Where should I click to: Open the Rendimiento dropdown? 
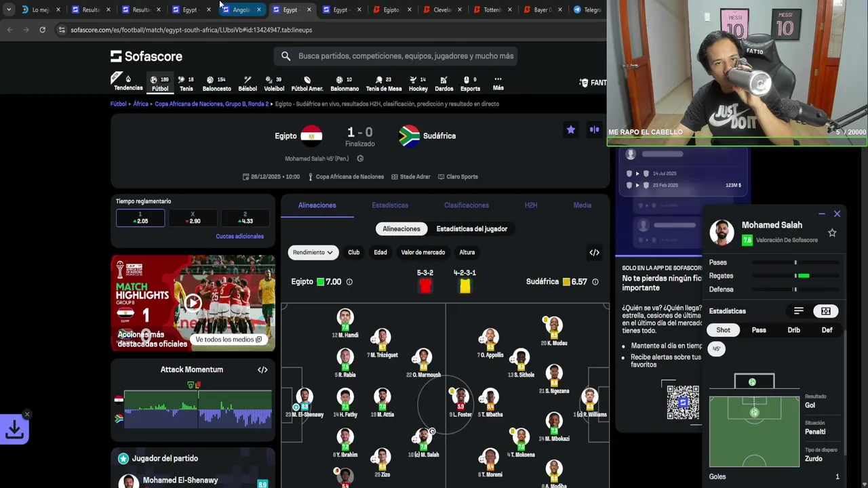tap(313, 253)
